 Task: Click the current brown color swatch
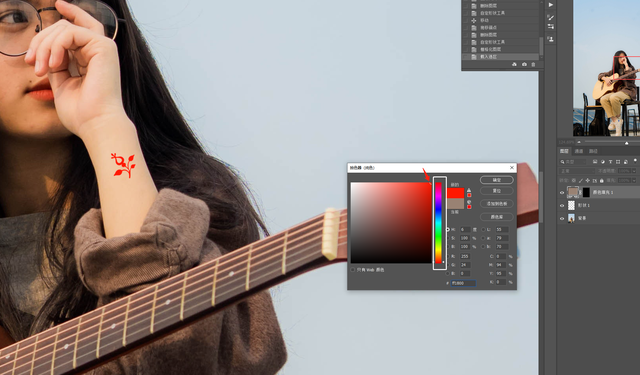(x=456, y=204)
